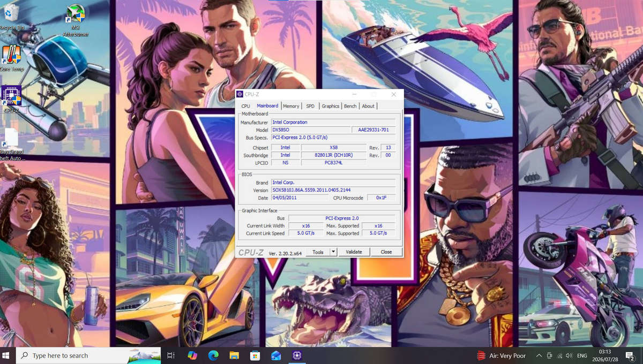
Task: Show hidden system tray icons
Action: coord(539,355)
